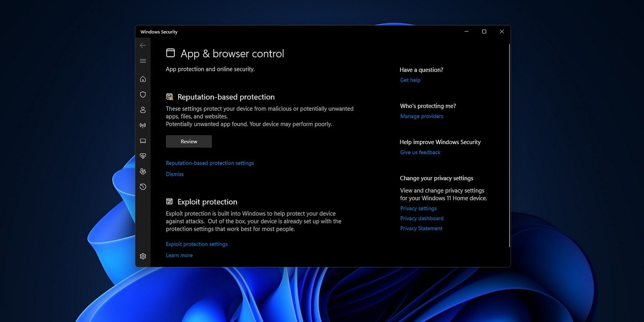This screenshot has width=644, height=322.
Task: Click the Review button
Action: pos(189,141)
